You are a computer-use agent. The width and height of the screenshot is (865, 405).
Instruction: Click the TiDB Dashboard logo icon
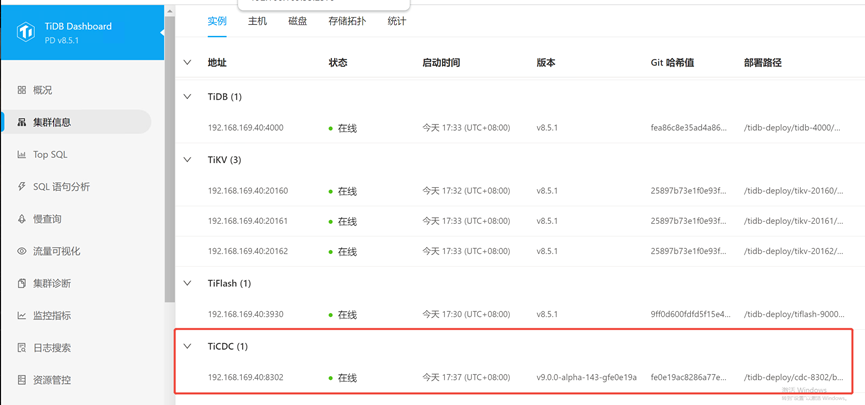pos(26,33)
